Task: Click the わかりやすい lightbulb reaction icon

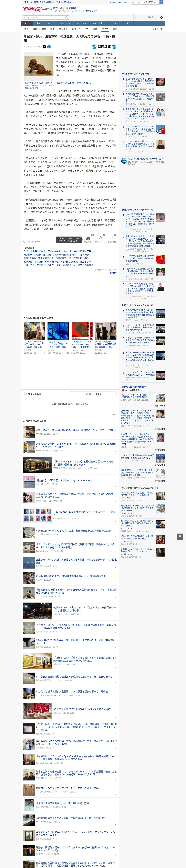Action: (x=100, y=238)
